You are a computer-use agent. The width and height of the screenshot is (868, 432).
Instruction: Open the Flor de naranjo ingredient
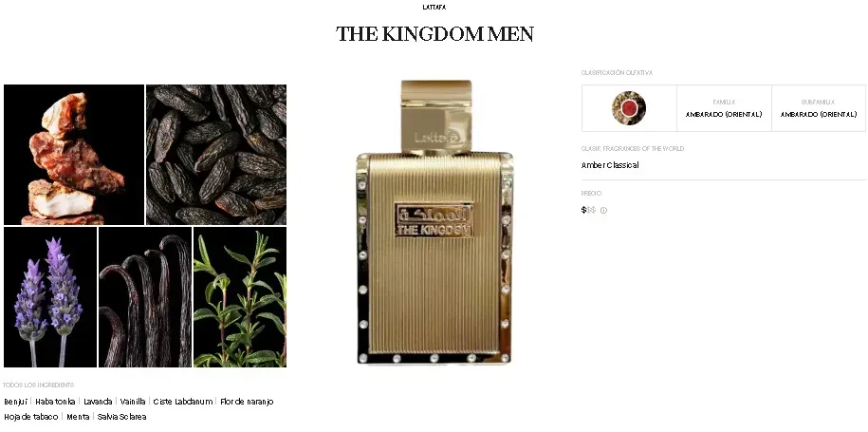coord(247,402)
